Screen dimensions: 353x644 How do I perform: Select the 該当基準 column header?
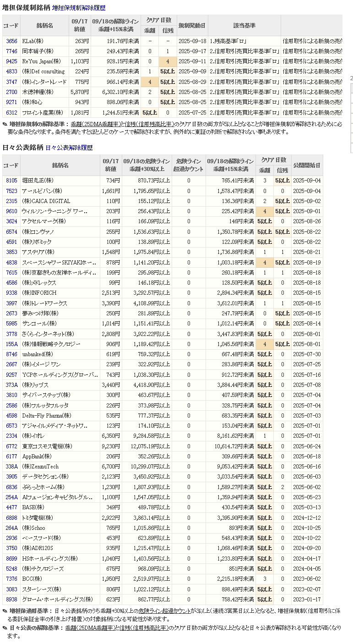click(244, 26)
